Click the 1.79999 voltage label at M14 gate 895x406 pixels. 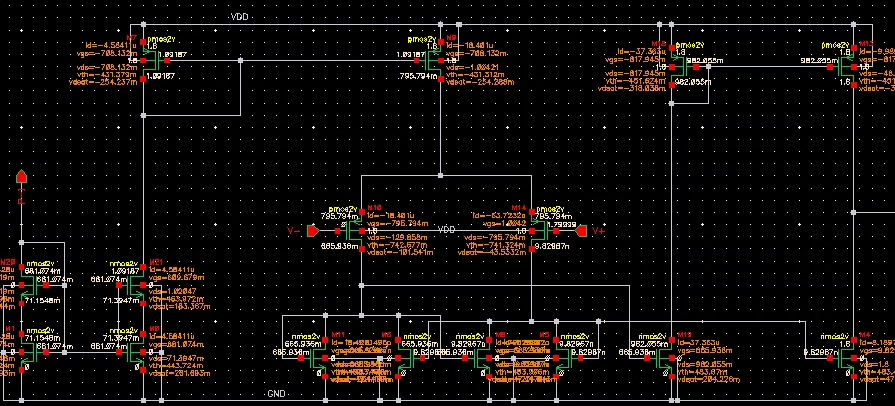click(562, 224)
